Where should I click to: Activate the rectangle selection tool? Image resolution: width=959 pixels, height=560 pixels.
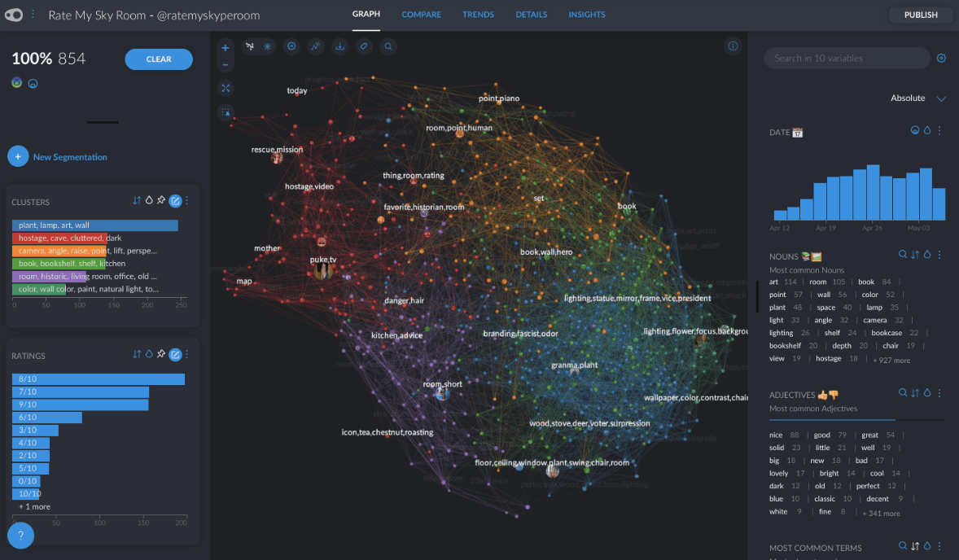point(226,112)
